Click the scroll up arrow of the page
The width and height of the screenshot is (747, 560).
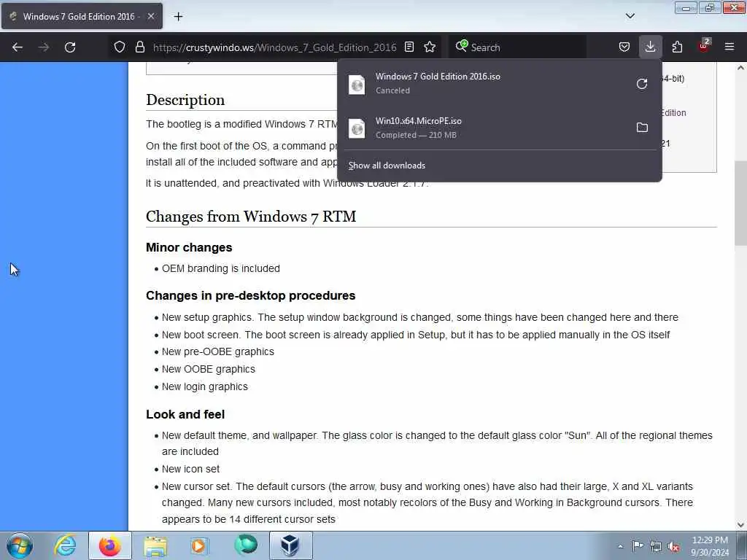click(x=740, y=68)
